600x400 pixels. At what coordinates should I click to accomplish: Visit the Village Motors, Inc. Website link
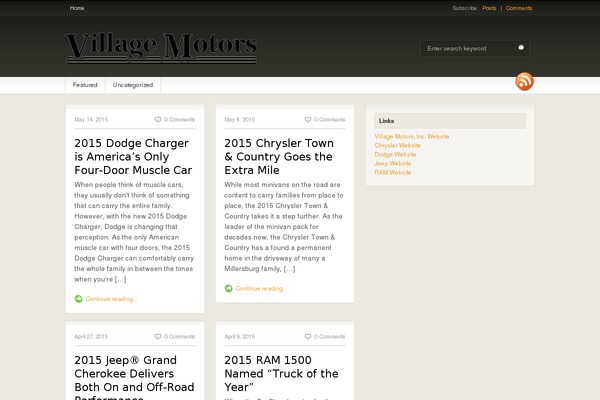(x=412, y=136)
